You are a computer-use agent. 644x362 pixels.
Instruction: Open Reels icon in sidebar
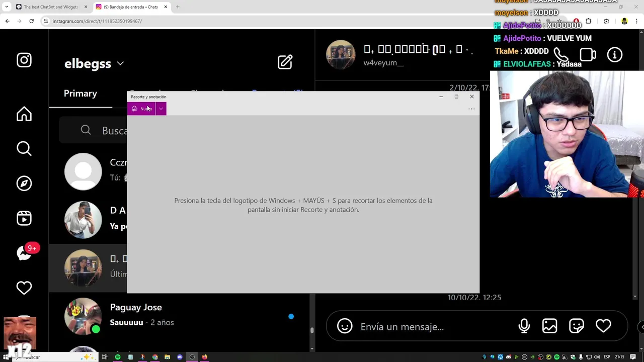[24, 218]
